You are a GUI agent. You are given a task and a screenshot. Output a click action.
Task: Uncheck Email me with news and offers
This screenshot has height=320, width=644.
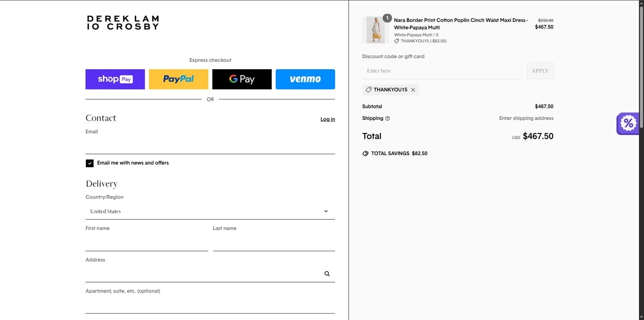click(90, 163)
